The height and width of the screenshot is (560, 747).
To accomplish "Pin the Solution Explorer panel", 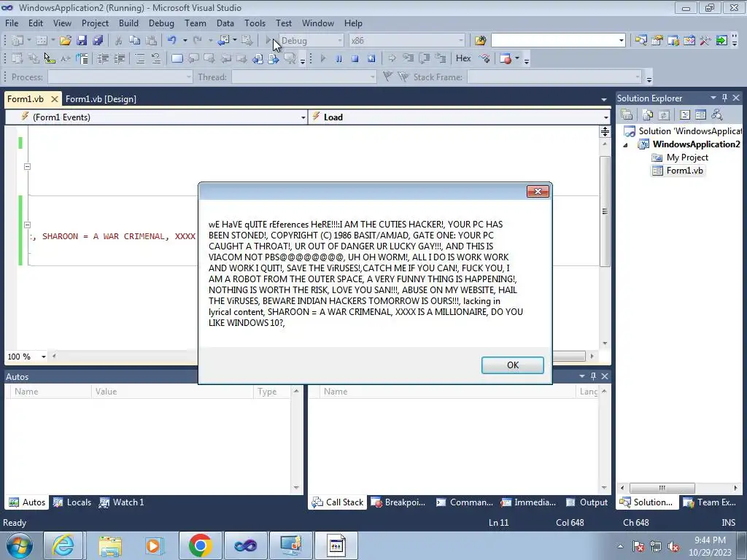I will click(x=724, y=98).
